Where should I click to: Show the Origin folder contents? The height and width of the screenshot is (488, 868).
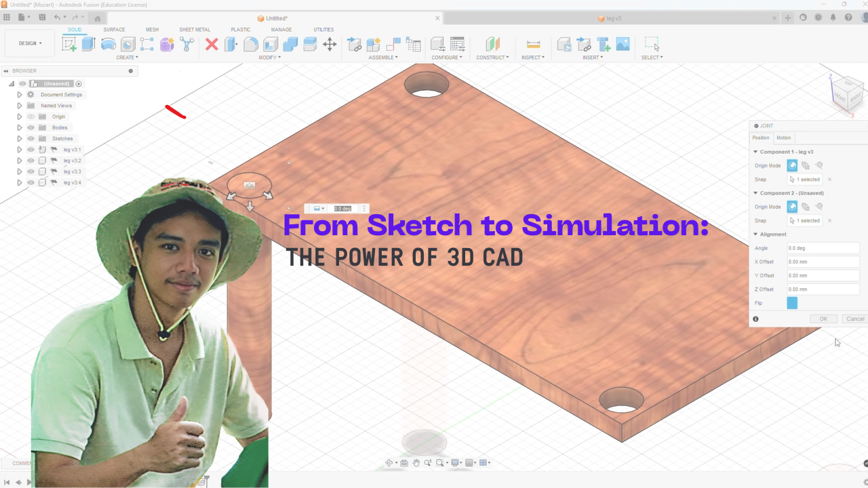pos(19,116)
